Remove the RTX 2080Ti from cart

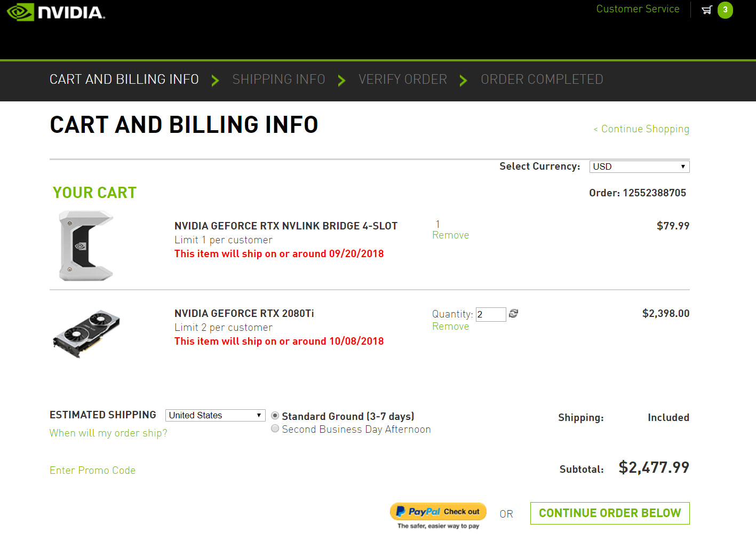451,327
